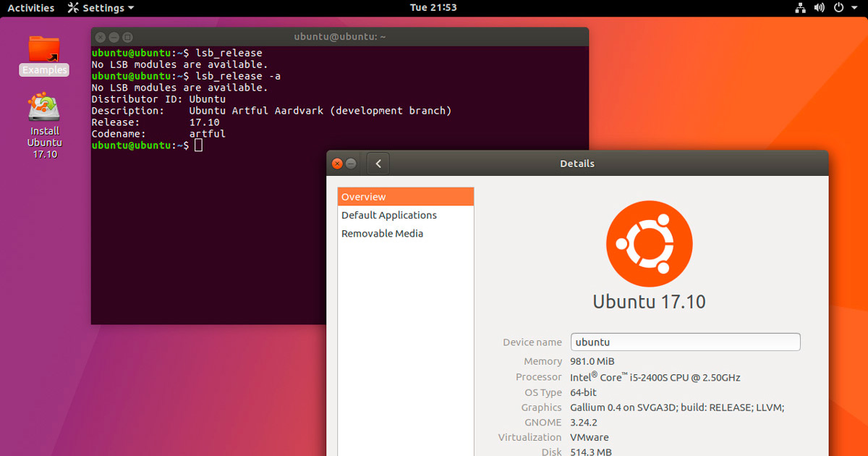868x456 pixels.
Task: Open the wired network icon in top bar
Action: click(800, 8)
